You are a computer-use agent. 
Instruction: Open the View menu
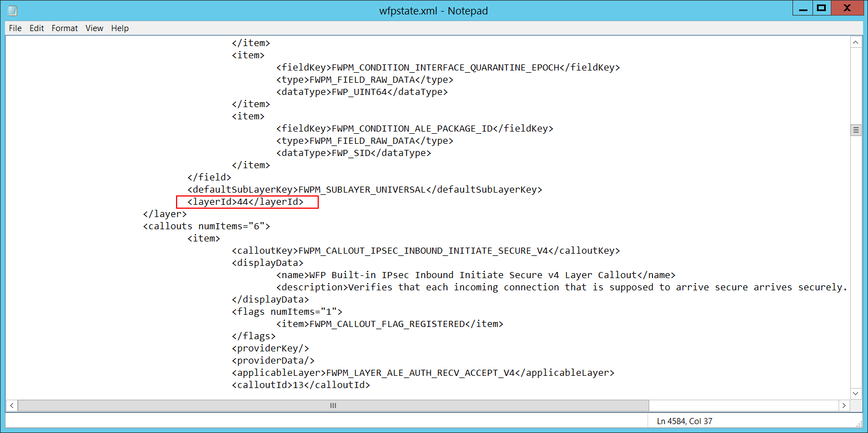(x=94, y=28)
